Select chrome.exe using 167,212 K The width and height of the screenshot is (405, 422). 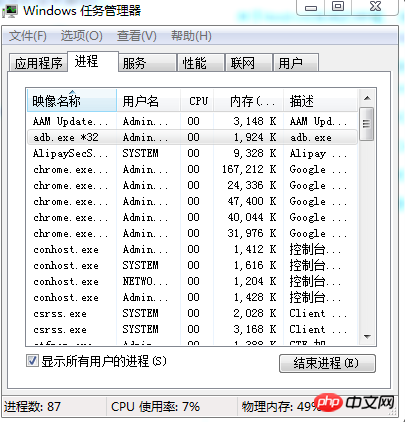click(x=192, y=169)
